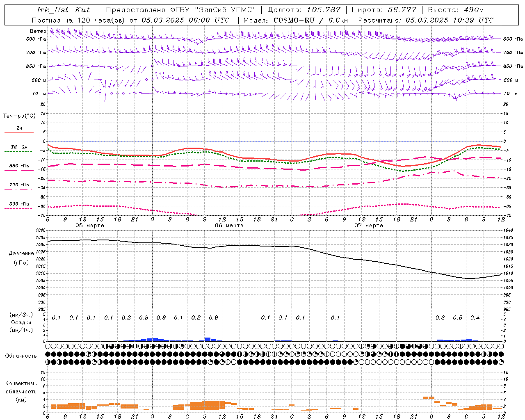Viewport: 525px width, 420px height.
Task: Click the Тем-ра(°C) axis title
Action: point(19,116)
